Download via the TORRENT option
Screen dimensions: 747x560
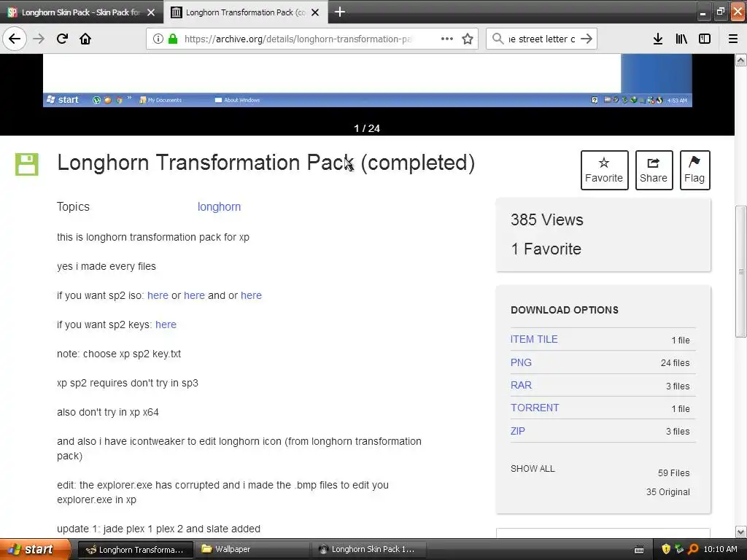535,408
